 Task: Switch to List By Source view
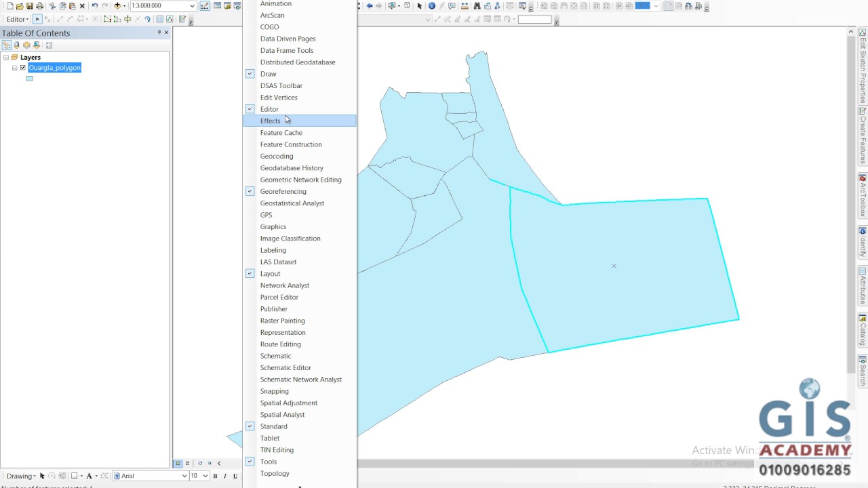(x=16, y=45)
